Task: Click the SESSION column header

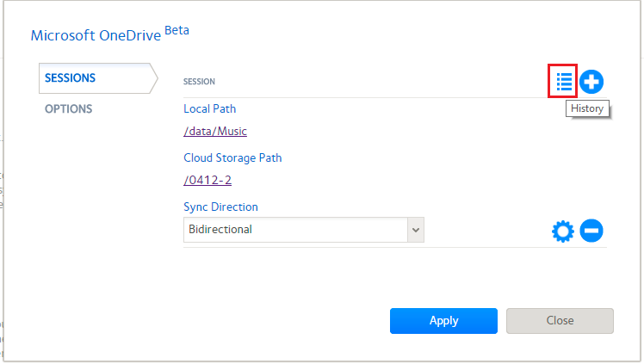Action: (199, 82)
